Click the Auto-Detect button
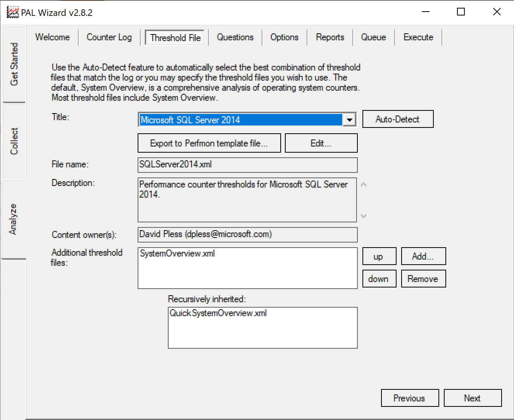The width and height of the screenshot is (514, 420). 398,119
